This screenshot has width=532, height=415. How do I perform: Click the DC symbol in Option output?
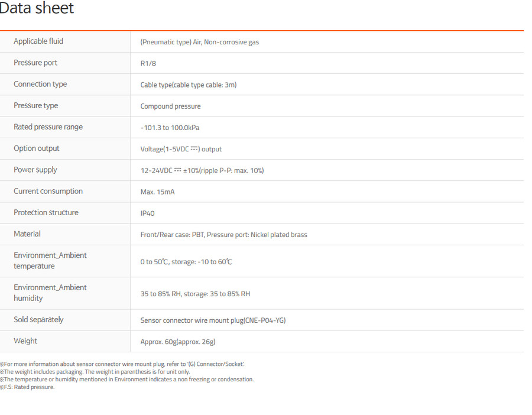pos(194,148)
